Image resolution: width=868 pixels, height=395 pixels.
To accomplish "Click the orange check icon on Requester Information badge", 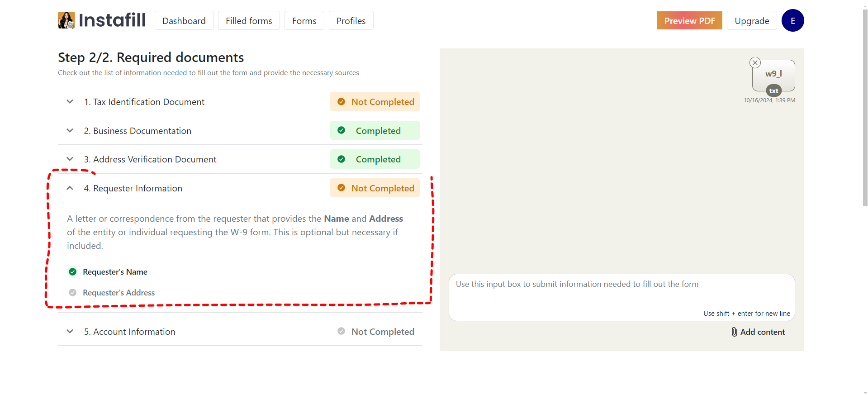I will (342, 188).
